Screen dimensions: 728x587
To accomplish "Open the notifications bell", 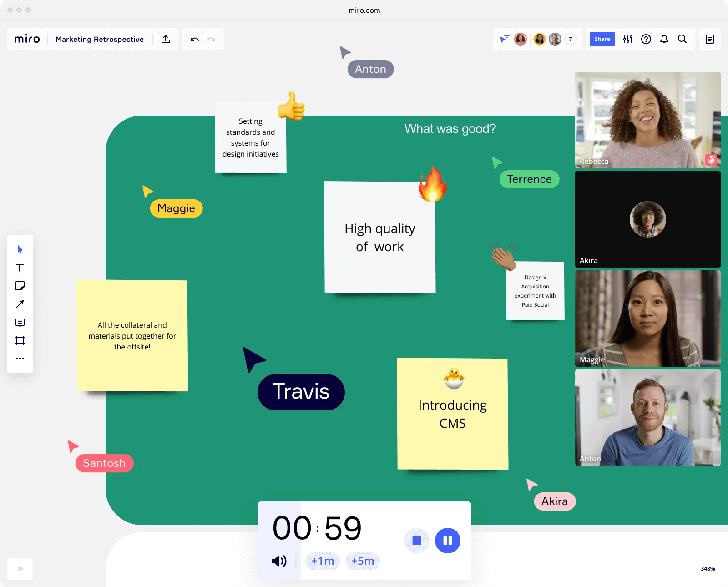I will 664,39.
